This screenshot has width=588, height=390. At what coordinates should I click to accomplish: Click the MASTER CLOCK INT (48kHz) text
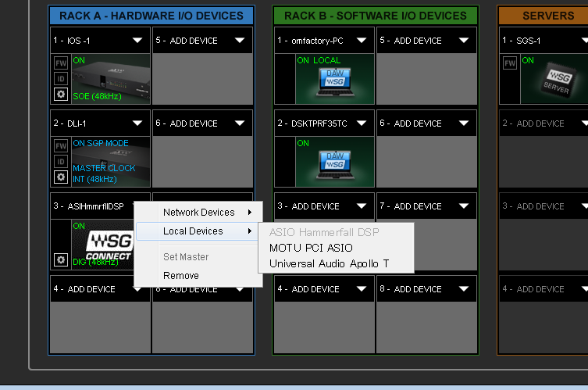tap(104, 174)
